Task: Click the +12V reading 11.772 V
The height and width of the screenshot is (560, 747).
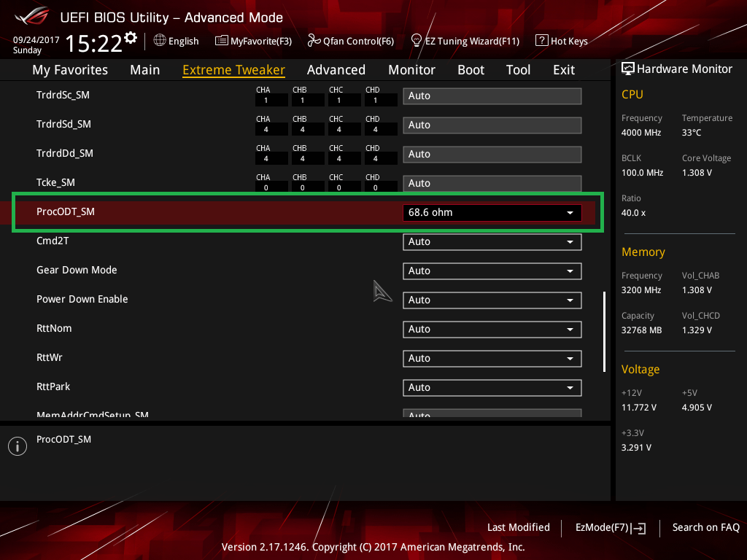Action: pos(639,408)
